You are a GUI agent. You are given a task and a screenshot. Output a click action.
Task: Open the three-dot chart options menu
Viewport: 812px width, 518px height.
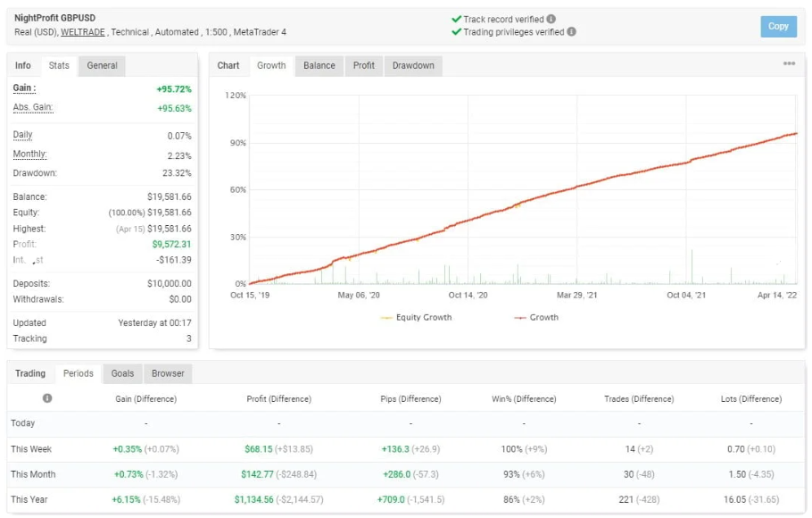coord(789,64)
